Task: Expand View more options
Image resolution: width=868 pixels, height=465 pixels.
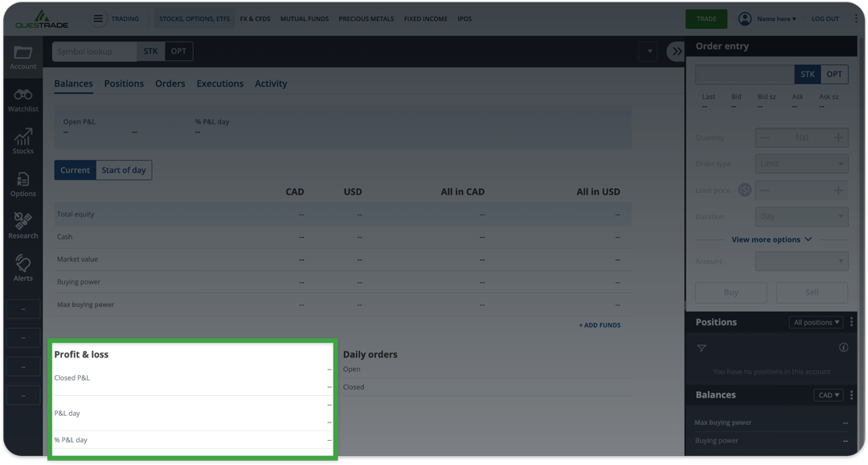Action: point(772,239)
